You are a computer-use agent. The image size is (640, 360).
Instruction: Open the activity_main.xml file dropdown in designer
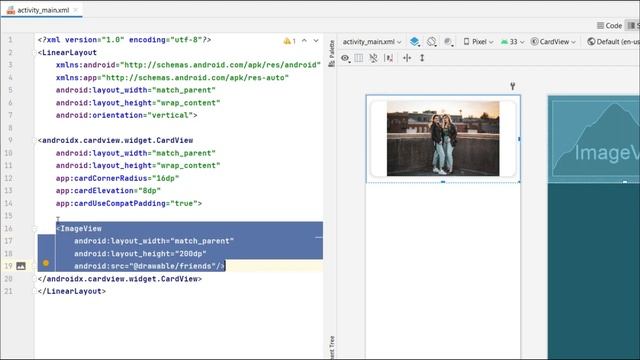click(372, 42)
